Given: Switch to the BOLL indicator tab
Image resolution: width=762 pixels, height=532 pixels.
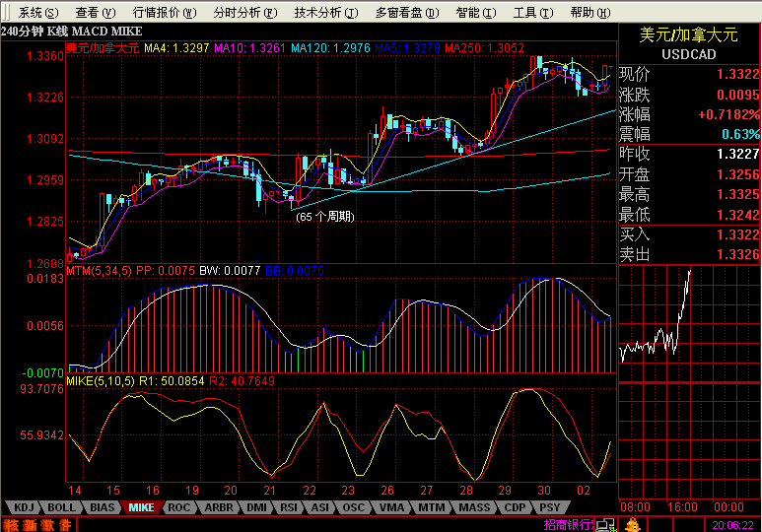Looking at the screenshot, I should tap(61, 507).
